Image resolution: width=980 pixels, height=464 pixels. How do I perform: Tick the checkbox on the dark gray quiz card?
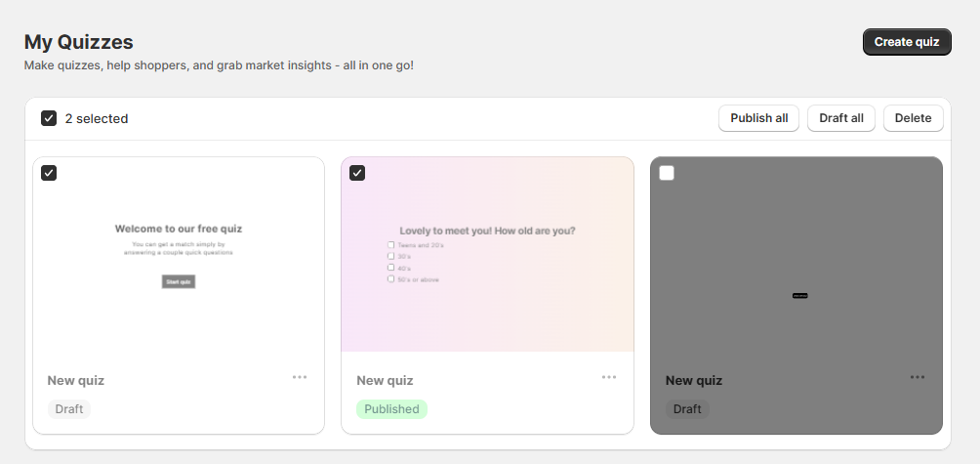(x=667, y=173)
